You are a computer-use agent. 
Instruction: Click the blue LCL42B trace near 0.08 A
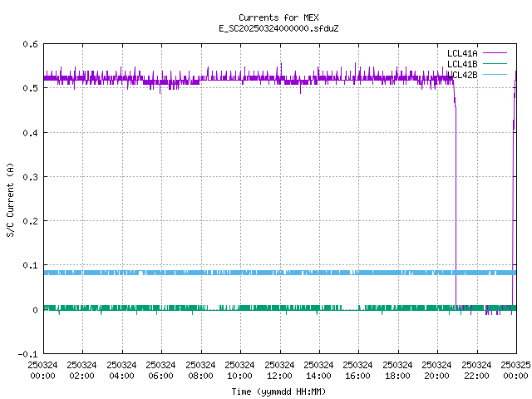pos(280,273)
